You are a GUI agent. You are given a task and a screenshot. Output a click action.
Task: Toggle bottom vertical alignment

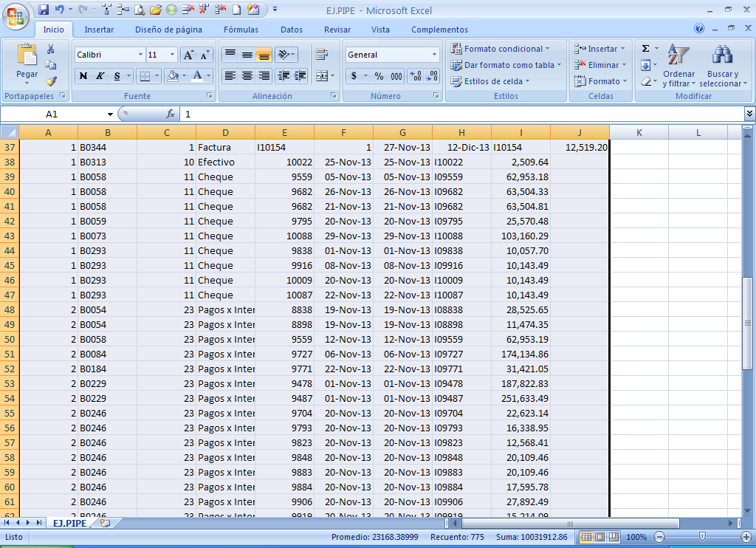click(264, 55)
